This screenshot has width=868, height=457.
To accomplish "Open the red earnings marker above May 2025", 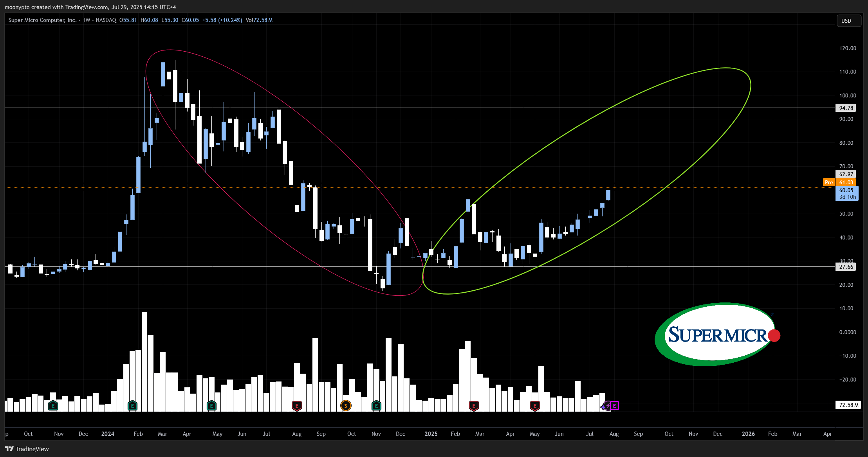I will click(x=535, y=406).
